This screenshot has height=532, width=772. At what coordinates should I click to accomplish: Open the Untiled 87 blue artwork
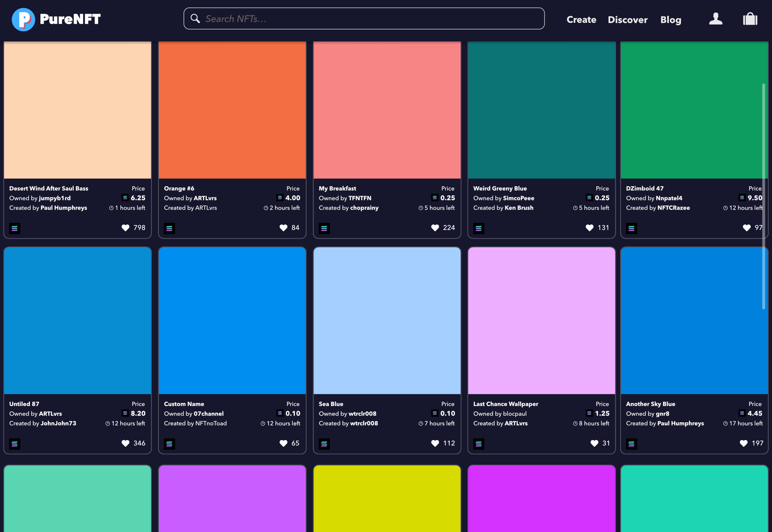point(77,320)
